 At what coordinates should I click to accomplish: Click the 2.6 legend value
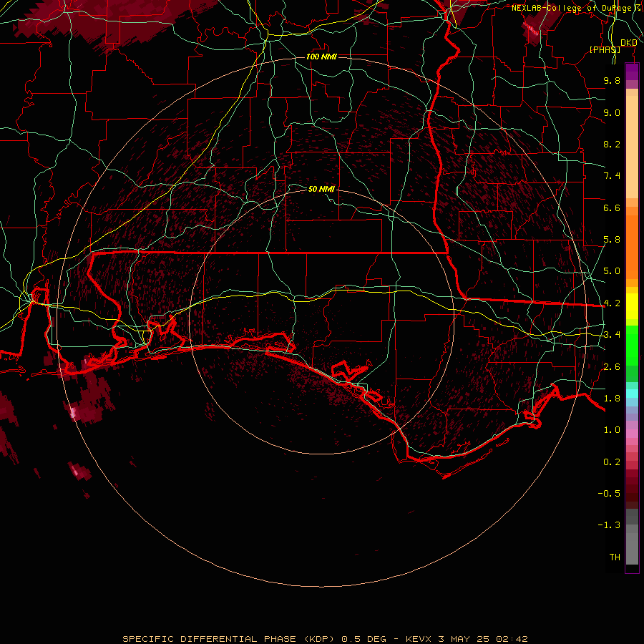coord(612,367)
